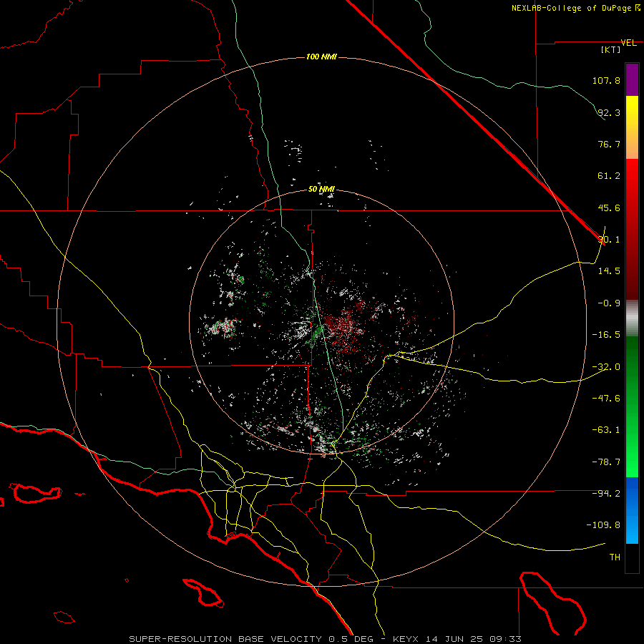Screen dimensions: 644x644
Task: Click the -94.2 velocity scale value
Action: coord(606,494)
